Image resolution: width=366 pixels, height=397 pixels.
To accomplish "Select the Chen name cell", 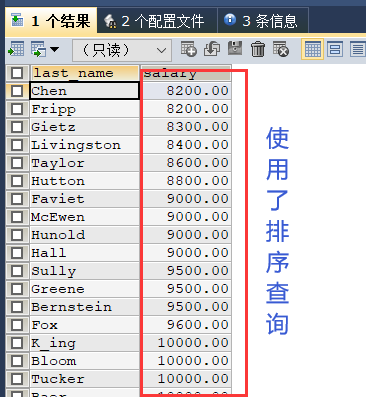I will pos(85,91).
